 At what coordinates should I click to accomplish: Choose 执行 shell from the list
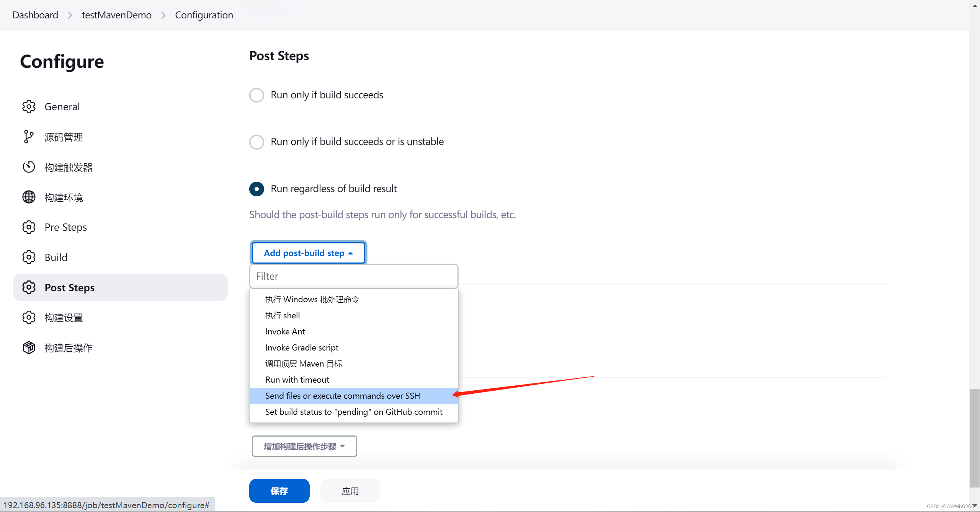354,315
